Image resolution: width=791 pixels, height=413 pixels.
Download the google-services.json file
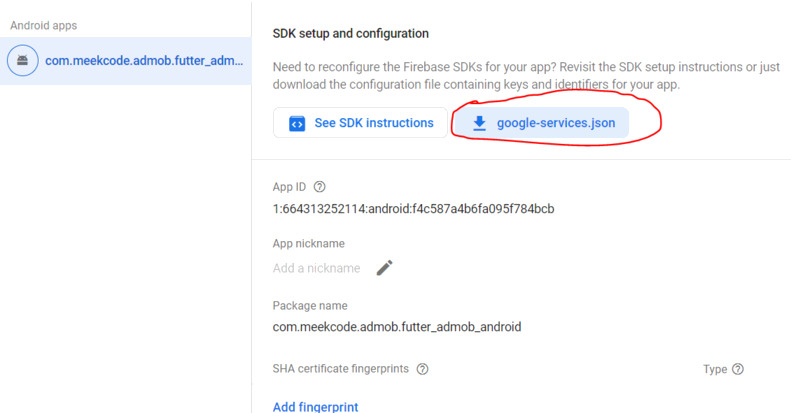(x=541, y=123)
